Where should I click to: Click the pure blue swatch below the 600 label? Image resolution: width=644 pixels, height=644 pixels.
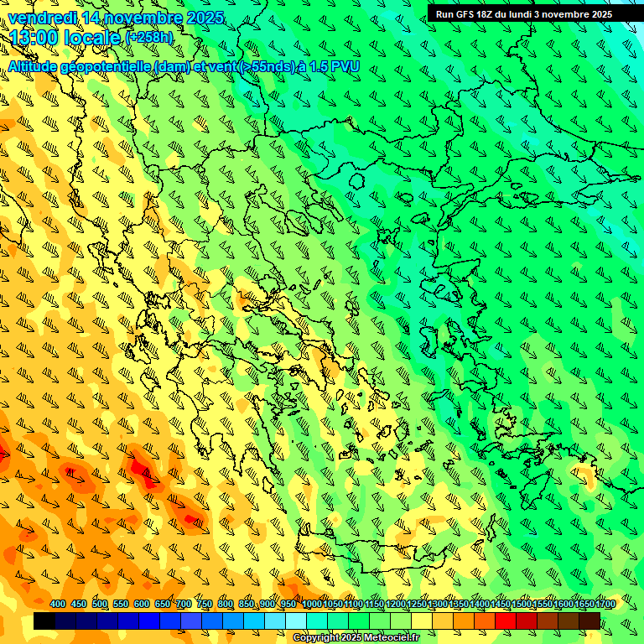tap(149, 621)
